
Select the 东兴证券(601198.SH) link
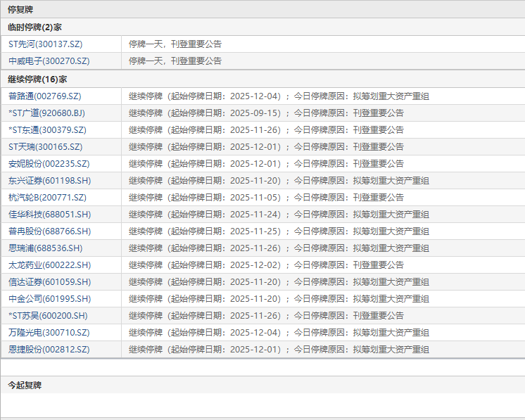coord(49,181)
